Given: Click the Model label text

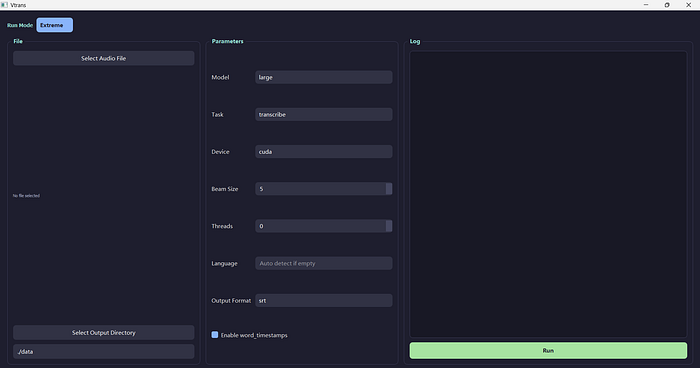Looking at the screenshot, I should [220, 77].
